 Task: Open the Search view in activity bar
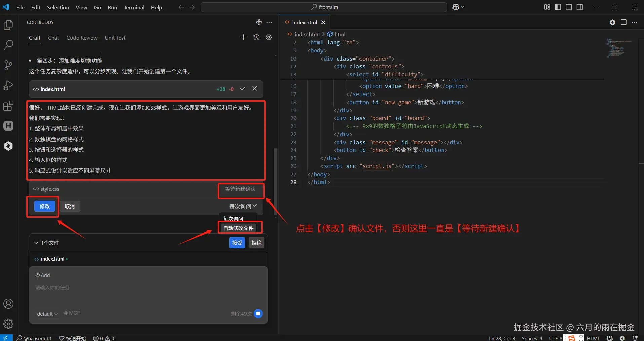pos(8,45)
